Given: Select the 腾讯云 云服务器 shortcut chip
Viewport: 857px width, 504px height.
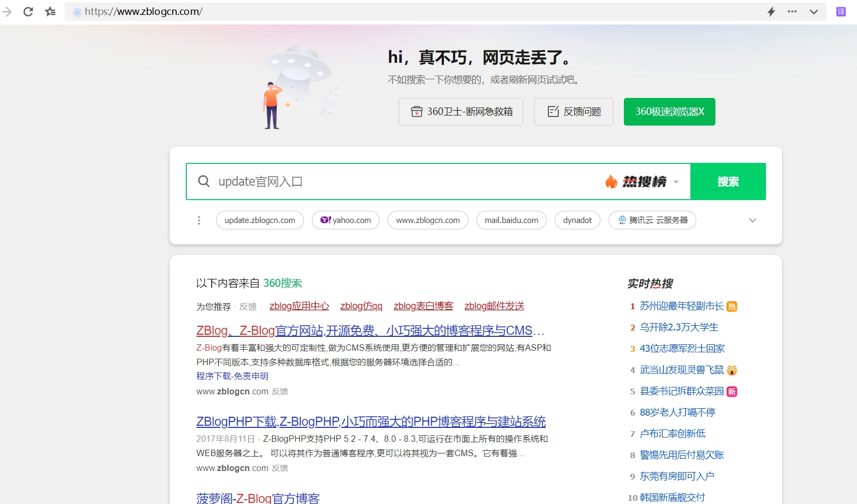Looking at the screenshot, I should pos(652,220).
